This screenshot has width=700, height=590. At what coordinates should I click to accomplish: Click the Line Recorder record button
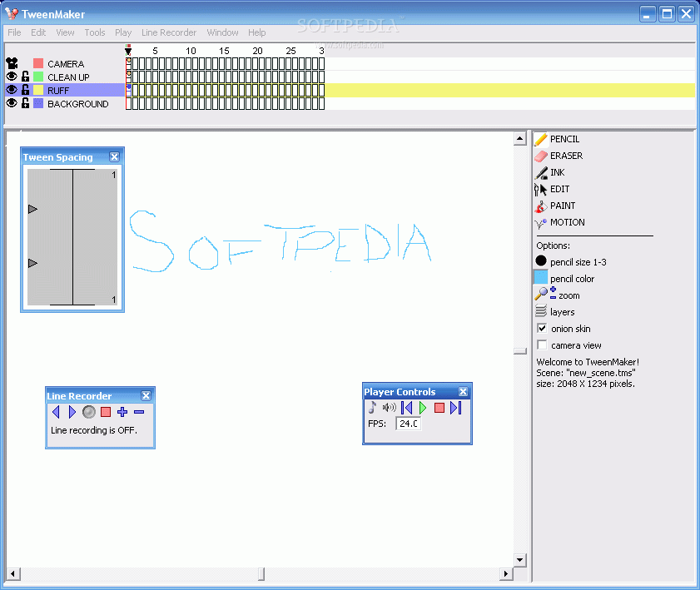click(x=89, y=411)
